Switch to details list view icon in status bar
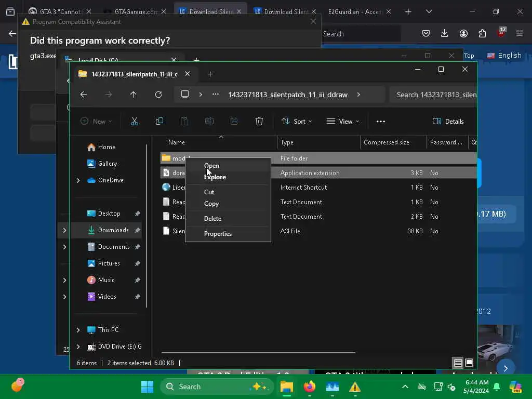The height and width of the screenshot is (399, 532). tap(458, 363)
